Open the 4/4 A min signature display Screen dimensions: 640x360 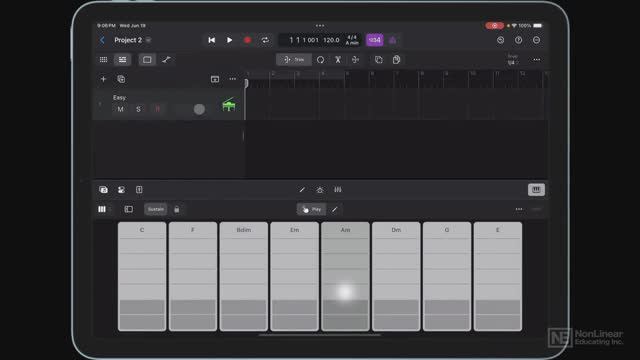(352, 40)
